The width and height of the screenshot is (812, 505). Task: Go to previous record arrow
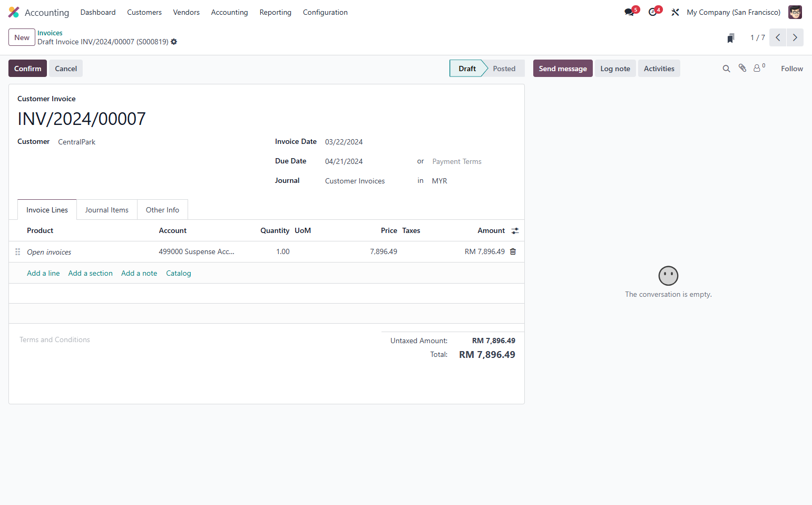tap(778, 37)
